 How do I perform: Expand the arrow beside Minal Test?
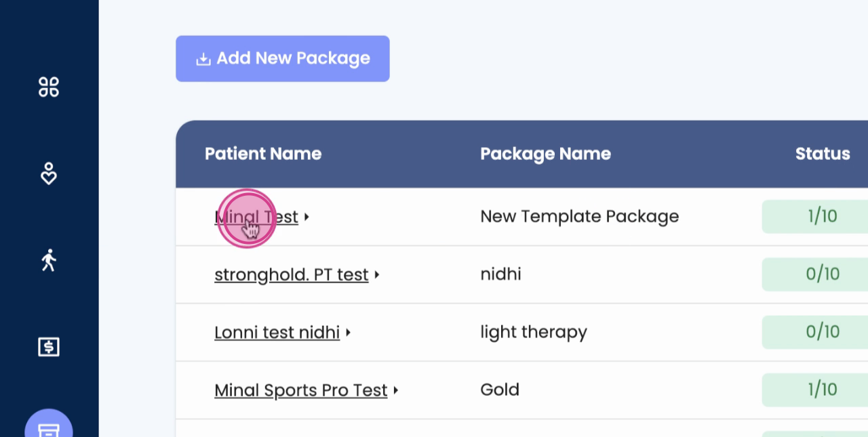[x=307, y=217]
